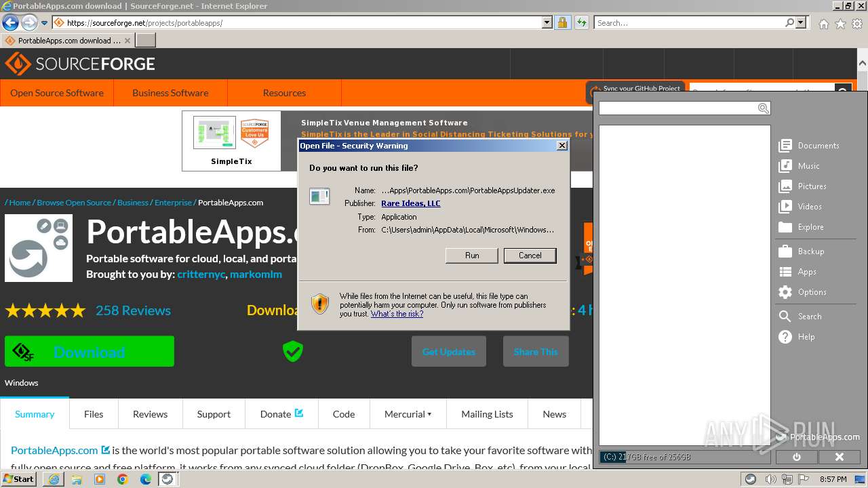Click Browse Open Source breadcrumb
Image resolution: width=868 pixels, height=488 pixels.
click(x=74, y=203)
